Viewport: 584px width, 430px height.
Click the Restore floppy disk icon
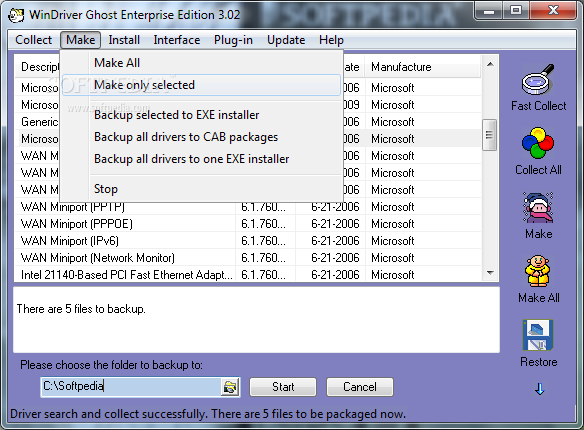pos(538,335)
